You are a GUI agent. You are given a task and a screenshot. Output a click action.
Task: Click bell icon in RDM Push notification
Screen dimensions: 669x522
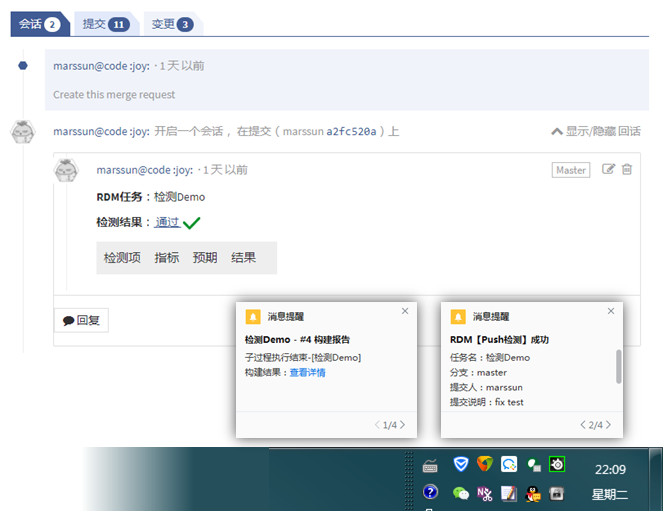coord(458,317)
